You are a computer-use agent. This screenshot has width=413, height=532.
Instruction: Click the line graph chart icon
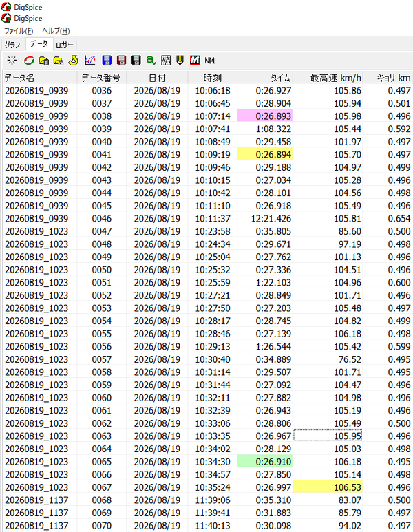[x=90, y=61]
